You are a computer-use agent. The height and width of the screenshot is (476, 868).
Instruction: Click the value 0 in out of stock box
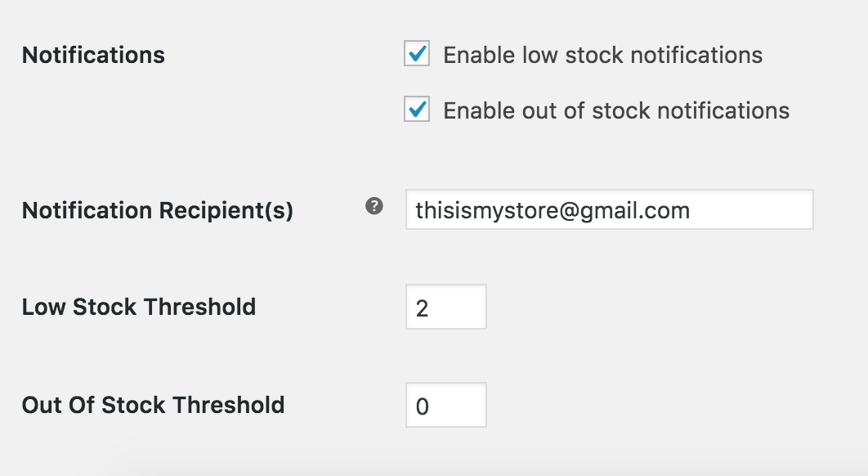pos(423,406)
